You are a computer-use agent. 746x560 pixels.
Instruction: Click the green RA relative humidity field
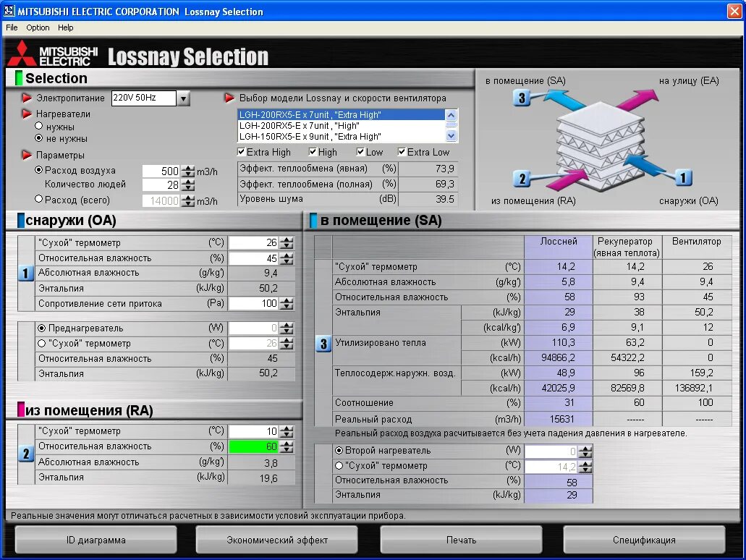point(254,446)
